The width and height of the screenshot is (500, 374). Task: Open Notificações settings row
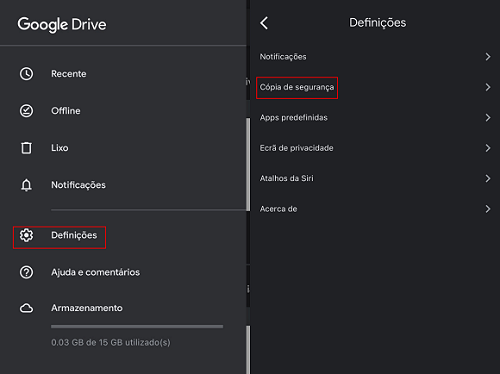[x=375, y=57]
